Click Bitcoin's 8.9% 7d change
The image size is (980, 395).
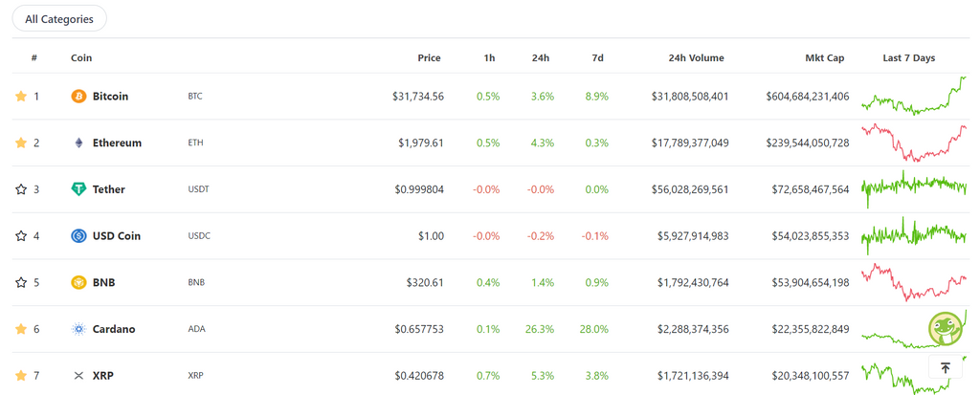coord(597,97)
